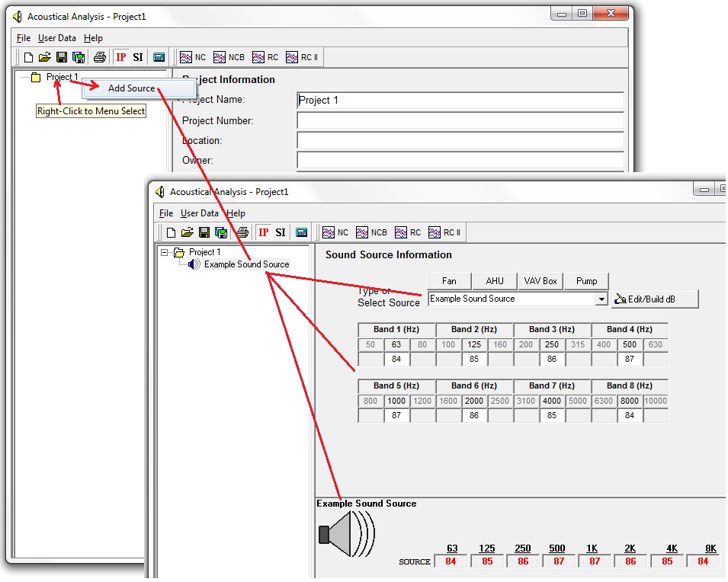This screenshot has width=728, height=582.
Task: Click the Owner field
Action: pos(460,161)
